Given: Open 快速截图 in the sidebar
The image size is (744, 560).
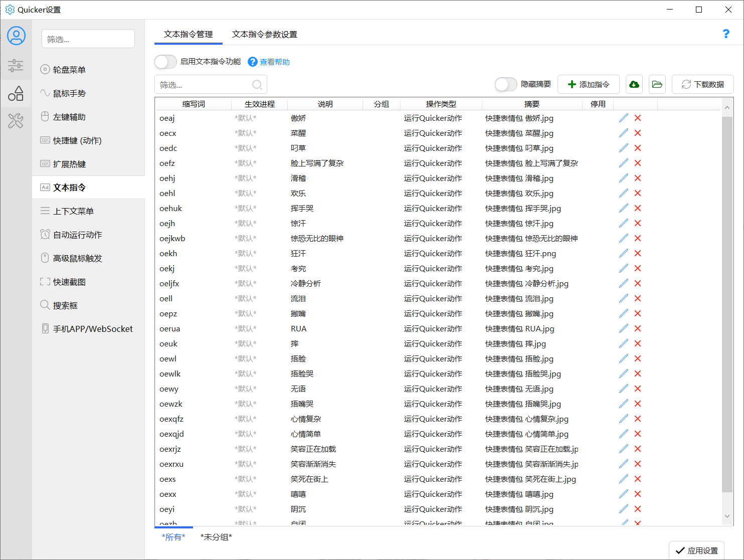Looking at the screenshot, I should click(88, 282).
